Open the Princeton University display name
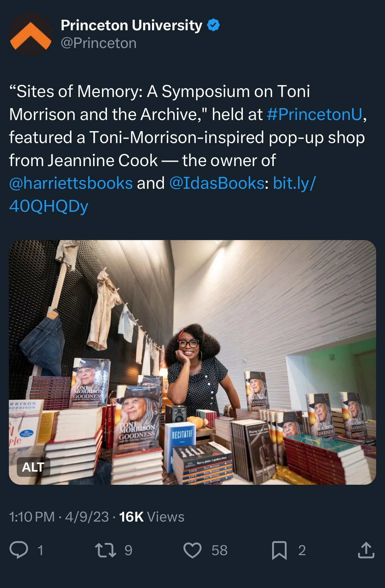Viewport: 385px width, 588px height. 132,25
